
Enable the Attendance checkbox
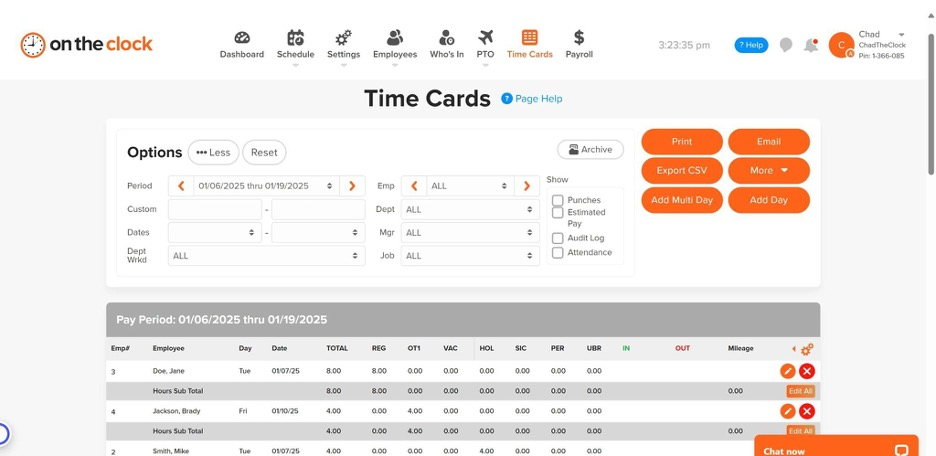tap(558, 252)
